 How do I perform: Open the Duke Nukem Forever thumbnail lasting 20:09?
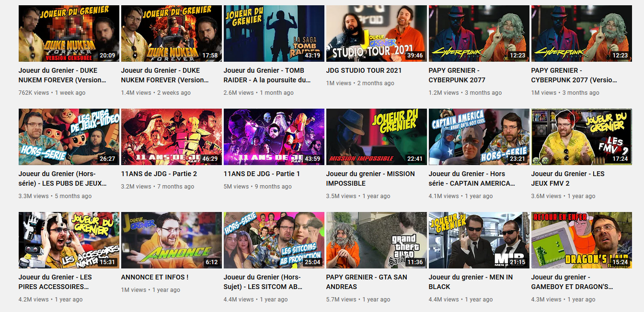[69, 33]
